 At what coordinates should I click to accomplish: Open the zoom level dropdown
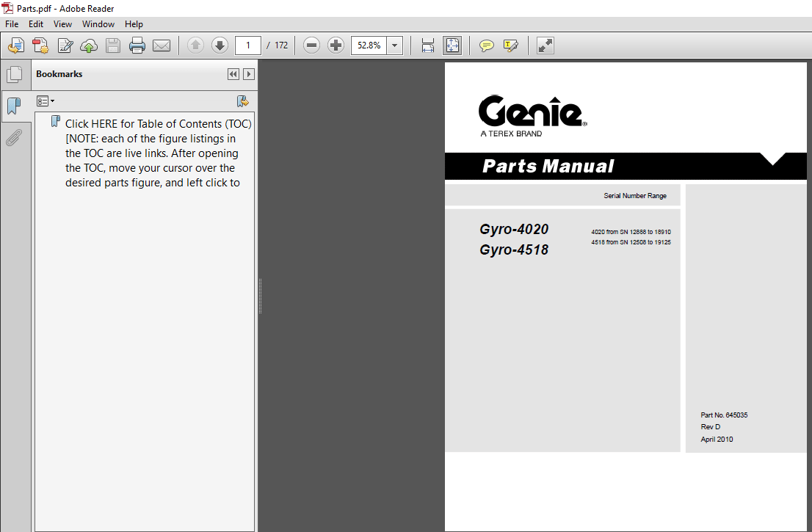tap(394, 45)
